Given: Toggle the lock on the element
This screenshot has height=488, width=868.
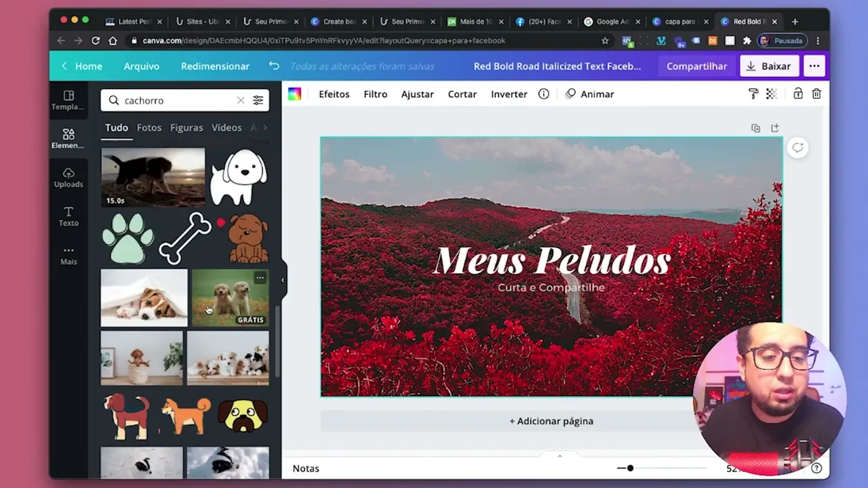Looking at the screenshot, I should [798, 94].
